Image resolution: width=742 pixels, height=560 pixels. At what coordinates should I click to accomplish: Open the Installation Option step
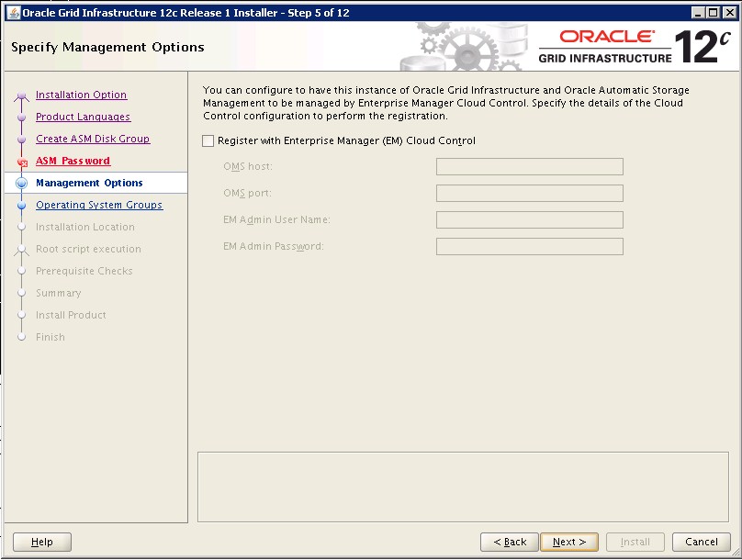click(82, 95)
